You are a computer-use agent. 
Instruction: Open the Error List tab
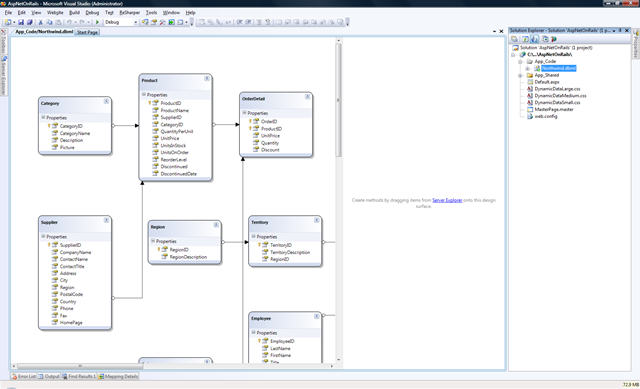[24, 376]
